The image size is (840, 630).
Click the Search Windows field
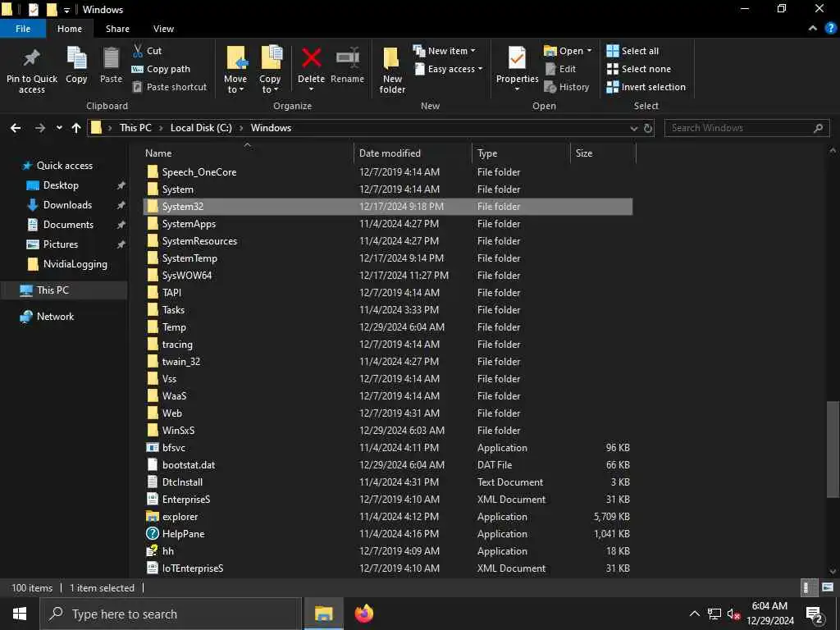746,128
